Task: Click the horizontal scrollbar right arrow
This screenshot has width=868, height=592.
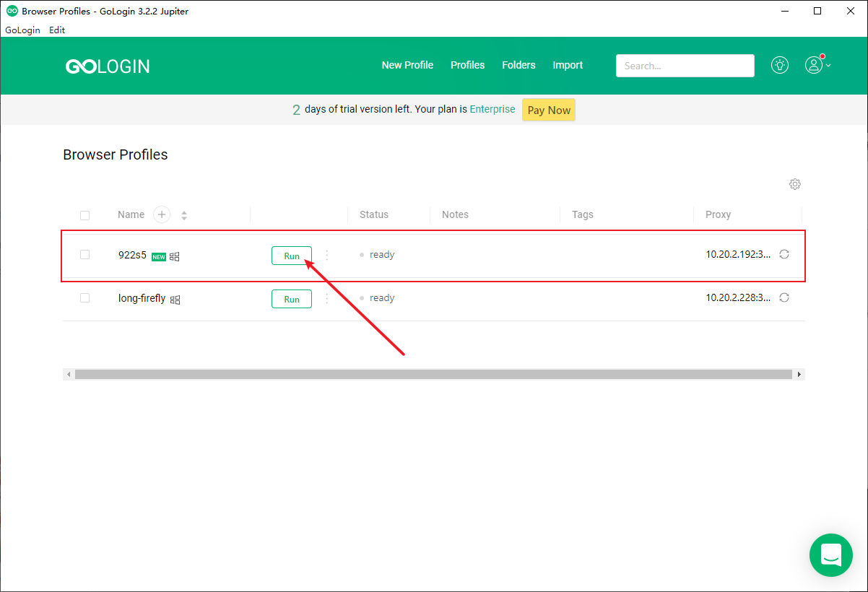Action: (799, 375)
